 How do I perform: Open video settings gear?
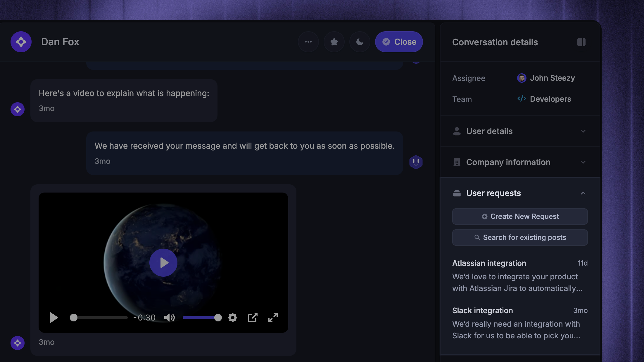pos(232,318)
